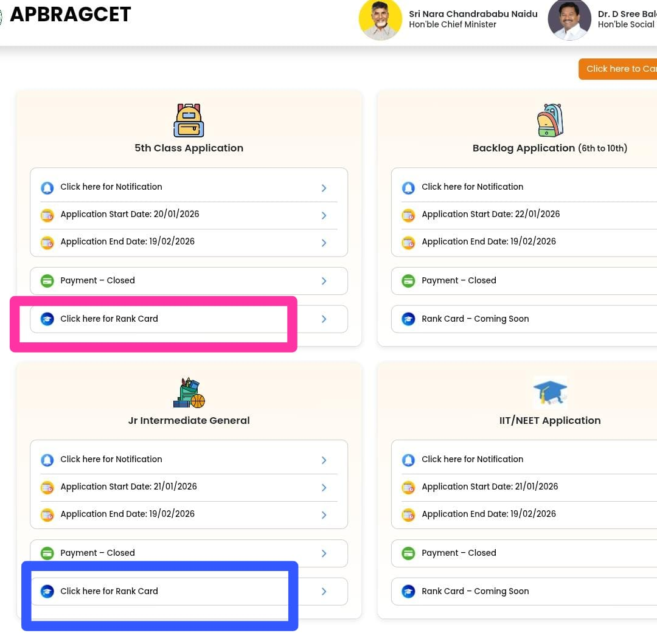Click Chief Minister Chandrababu Naidu's photo

pos(380,19)
